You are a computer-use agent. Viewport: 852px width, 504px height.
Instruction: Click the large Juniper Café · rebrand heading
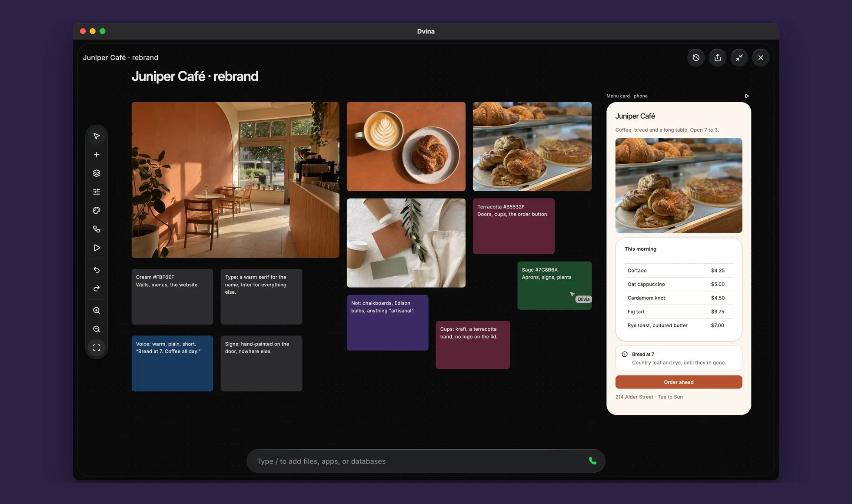pos(195,76)
